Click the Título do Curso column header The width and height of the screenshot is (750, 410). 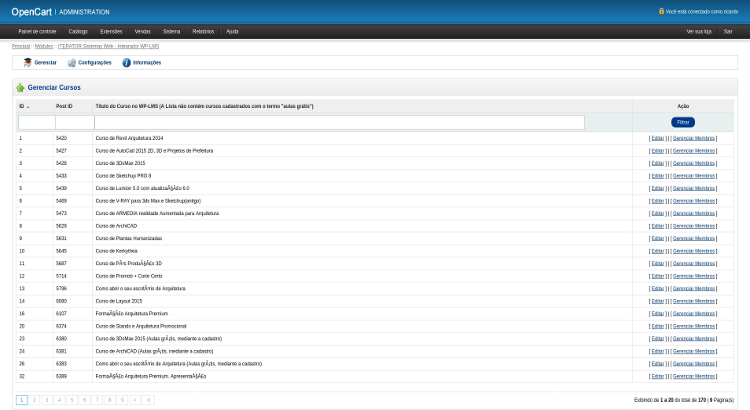click(204, 106)
